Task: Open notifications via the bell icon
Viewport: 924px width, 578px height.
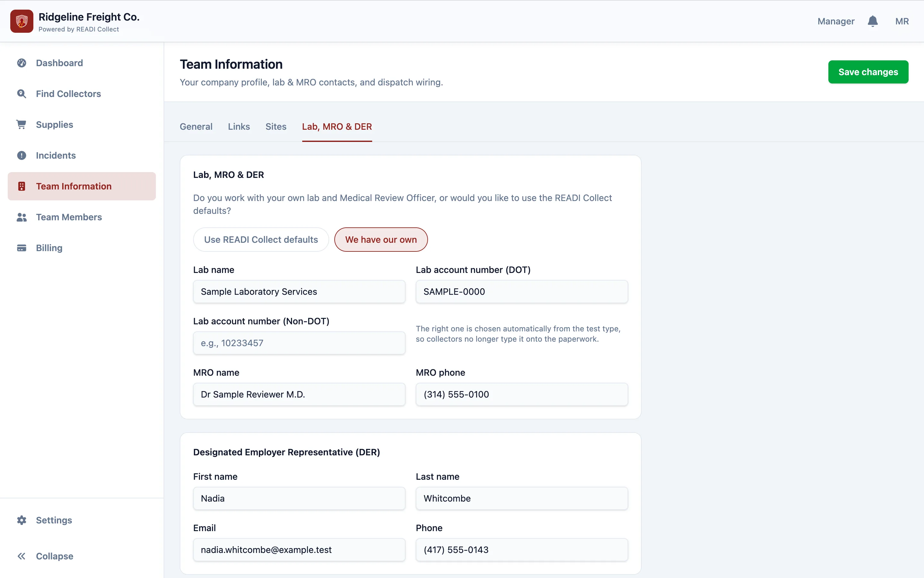Action: [872, 21]
